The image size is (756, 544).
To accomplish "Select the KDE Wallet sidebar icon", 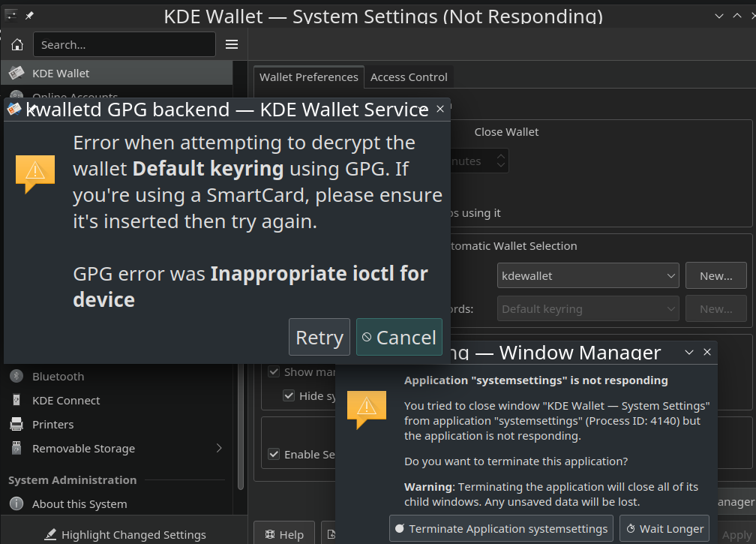I will pyautogui.click(x=16, y=73).
